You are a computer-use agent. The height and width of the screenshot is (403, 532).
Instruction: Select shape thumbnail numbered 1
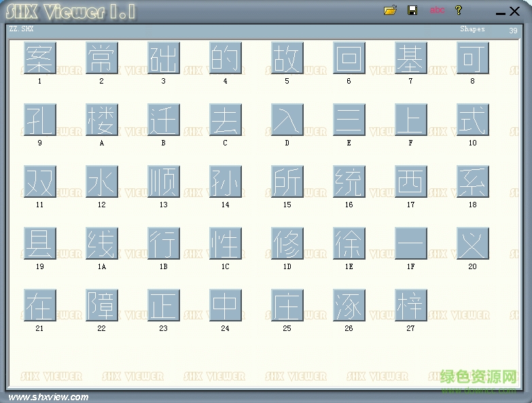[x=39, y=58]
